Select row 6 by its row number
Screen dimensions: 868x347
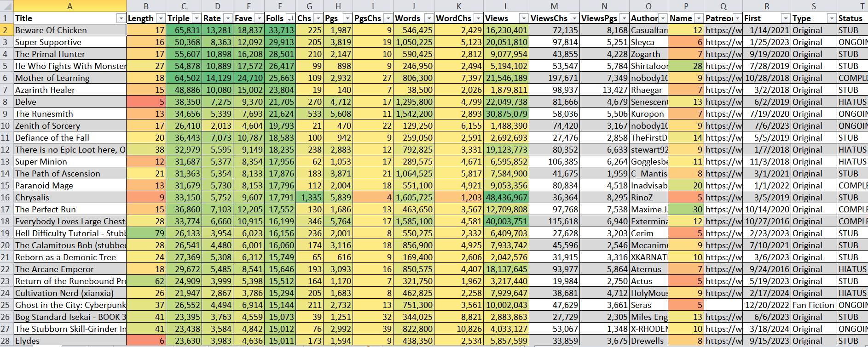(6, 78)
